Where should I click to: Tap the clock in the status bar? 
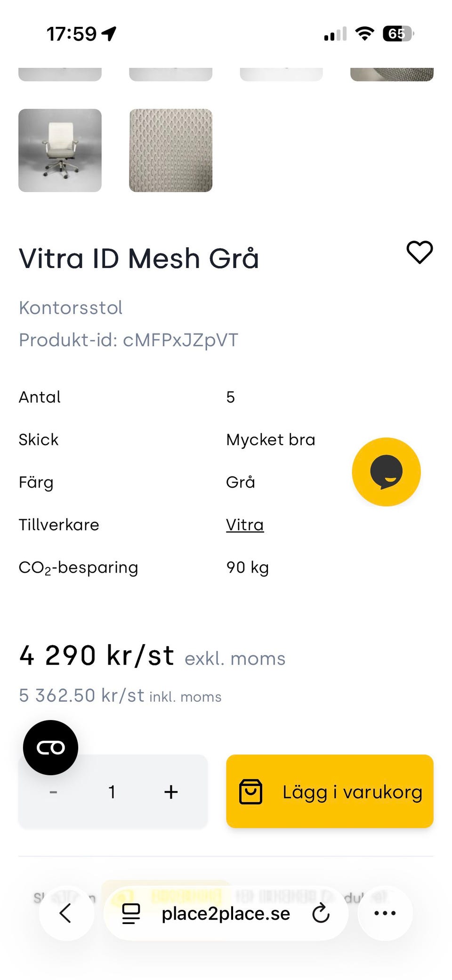(x=72, y=34)
